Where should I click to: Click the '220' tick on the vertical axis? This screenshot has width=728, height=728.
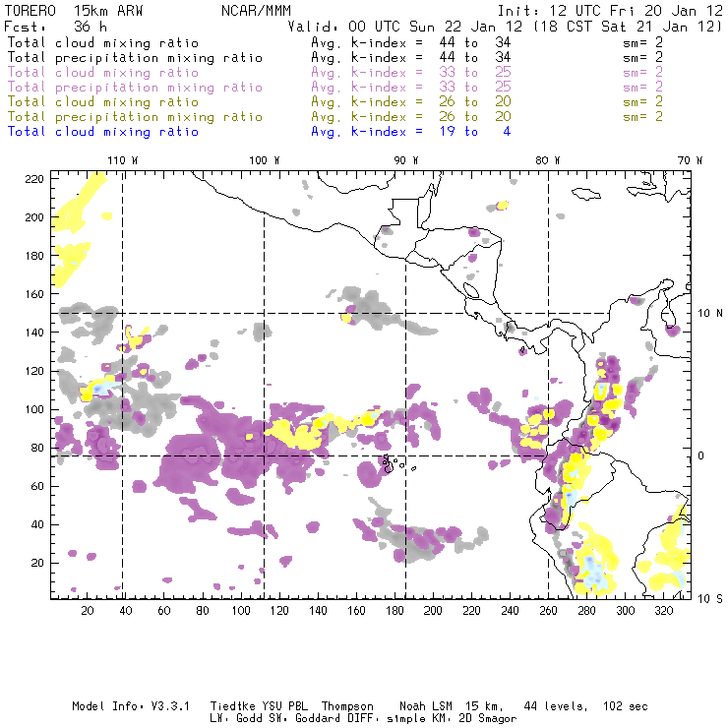tap(34, 179)
